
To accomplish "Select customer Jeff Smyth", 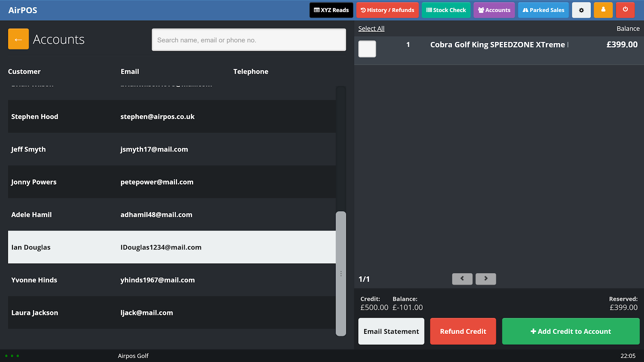I will pyautogui.click(x=172, y=149).
